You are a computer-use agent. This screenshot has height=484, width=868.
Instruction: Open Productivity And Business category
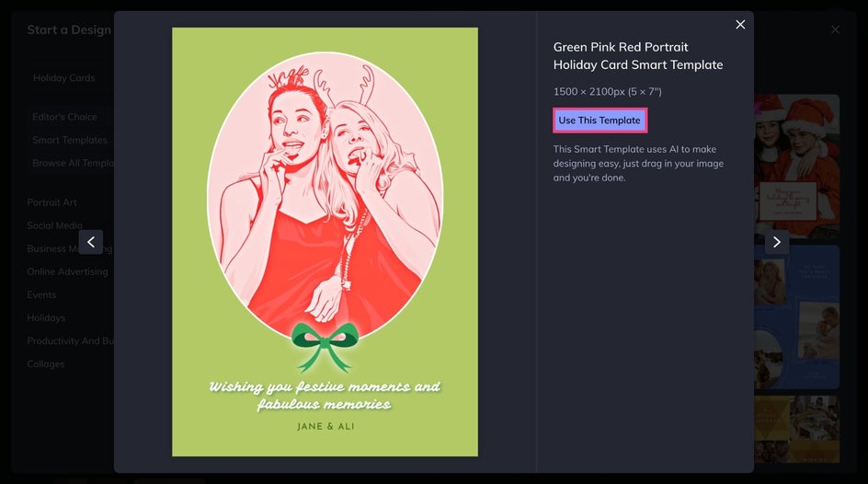70,340
